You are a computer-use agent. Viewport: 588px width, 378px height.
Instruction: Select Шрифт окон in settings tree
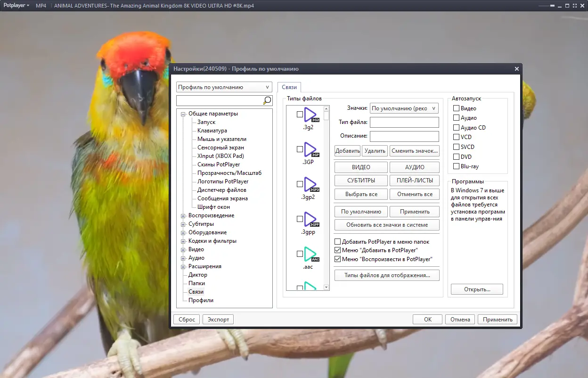tap(213, 207)
